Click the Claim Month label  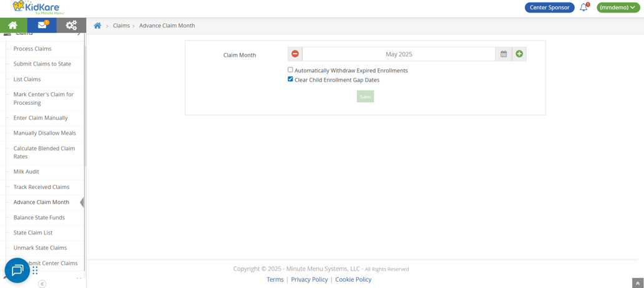tap(240, 55)
